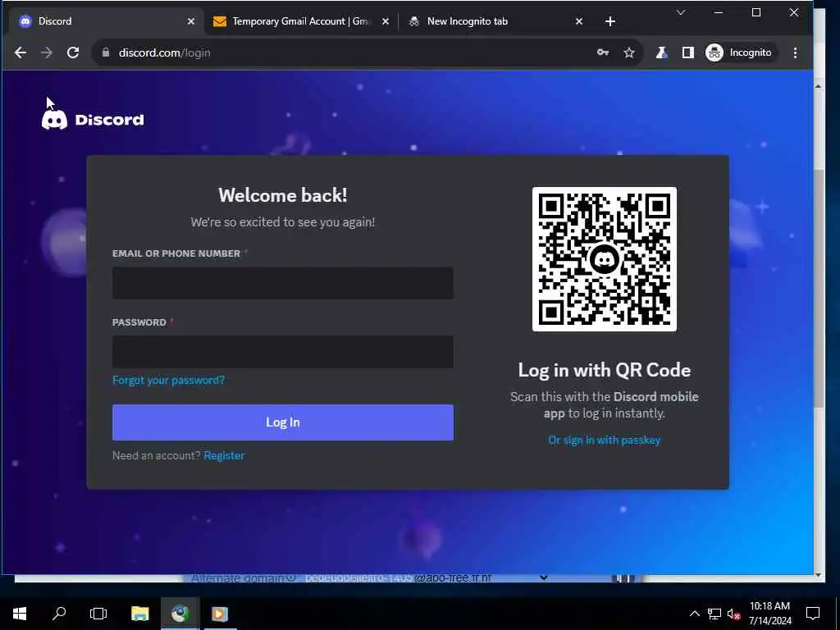This screenshot has height=630, width=840.
Task: Open Windows taskbar search
Action: [59, 614]
